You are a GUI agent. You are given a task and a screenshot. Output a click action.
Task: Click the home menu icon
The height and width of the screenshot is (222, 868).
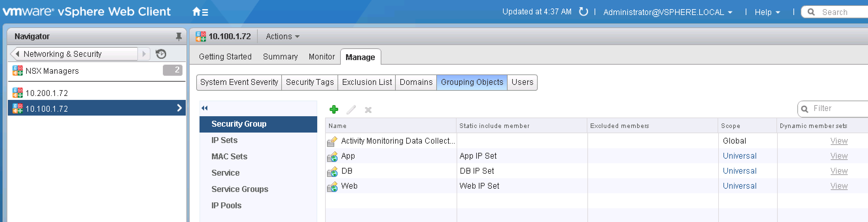200,12
